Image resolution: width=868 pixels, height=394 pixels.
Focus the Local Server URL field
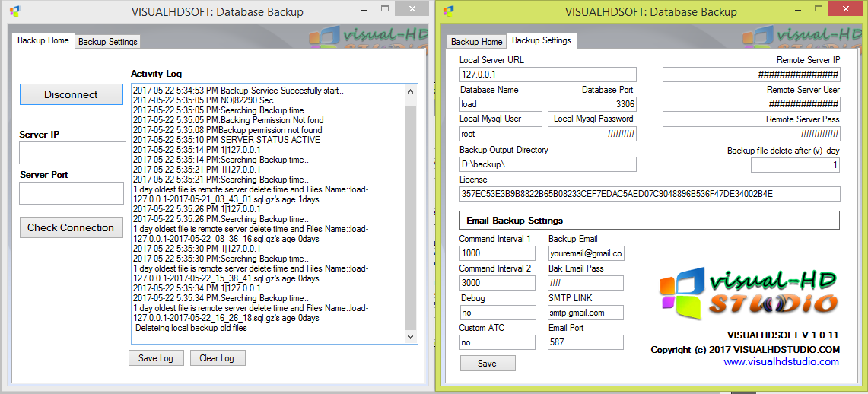[x=548, y=74]
